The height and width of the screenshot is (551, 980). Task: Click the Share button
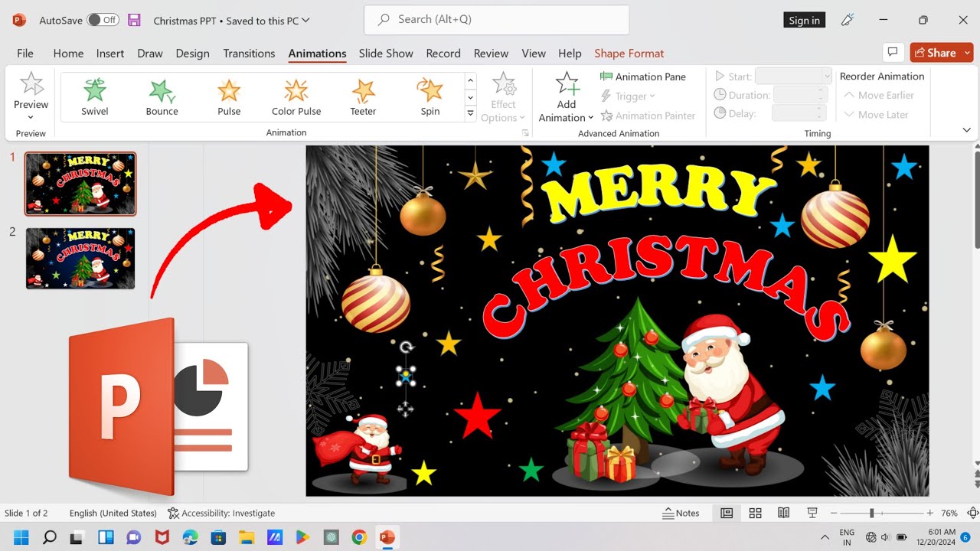pyautogui.click(x=936, y=53)
